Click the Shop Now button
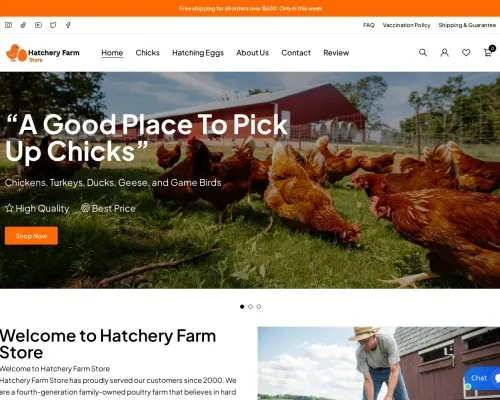500x400 pixels. coord(31,236)
